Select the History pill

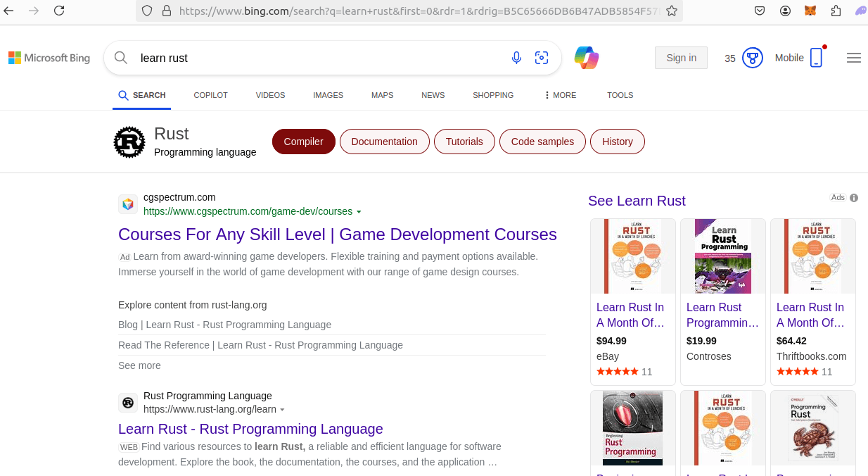(618, 142)
